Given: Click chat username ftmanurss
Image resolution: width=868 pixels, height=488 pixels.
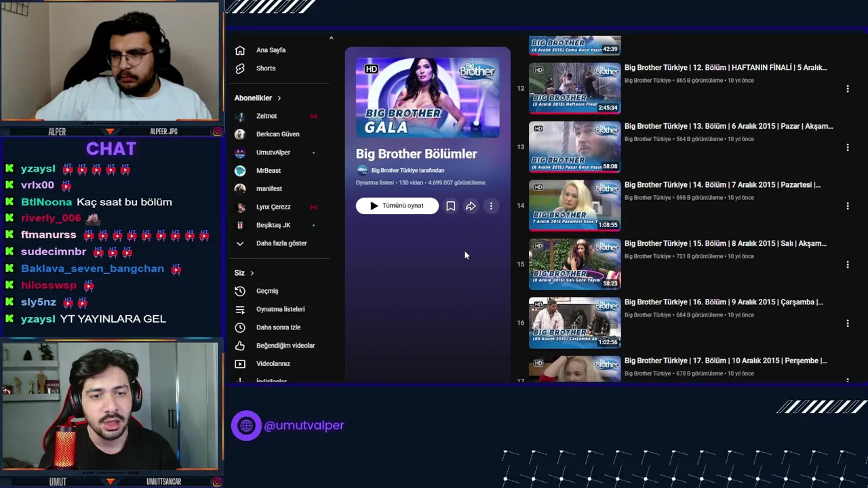Looking at the screenshot, I should (x=48, y=235).
